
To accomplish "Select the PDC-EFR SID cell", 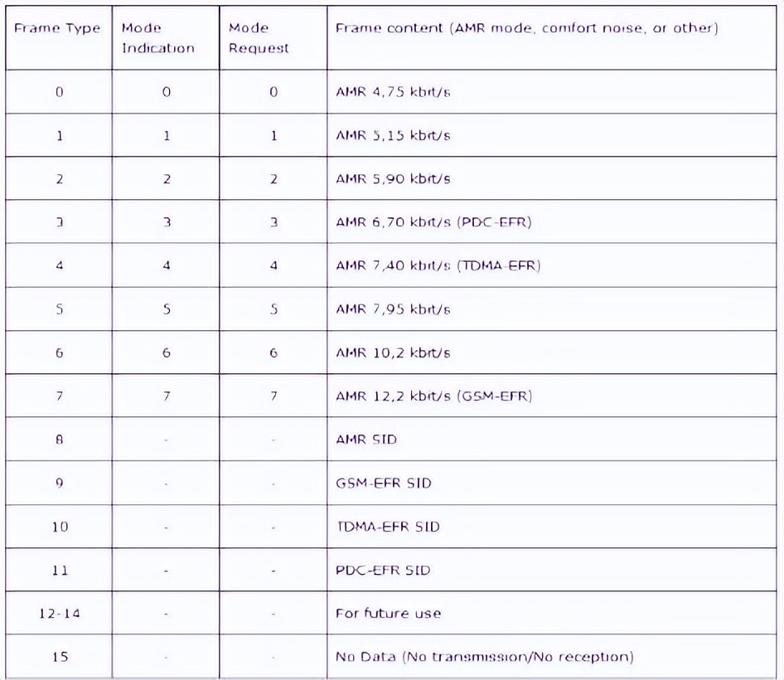I will (383, 570).
